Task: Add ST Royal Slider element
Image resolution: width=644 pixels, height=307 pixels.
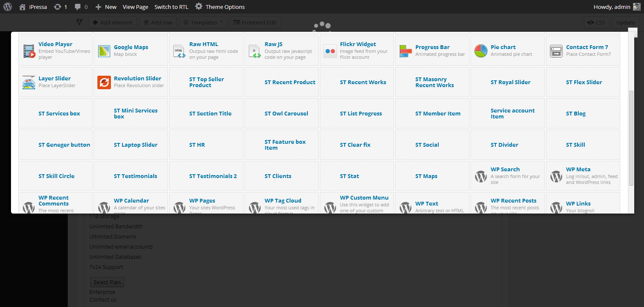Action: 508,82
